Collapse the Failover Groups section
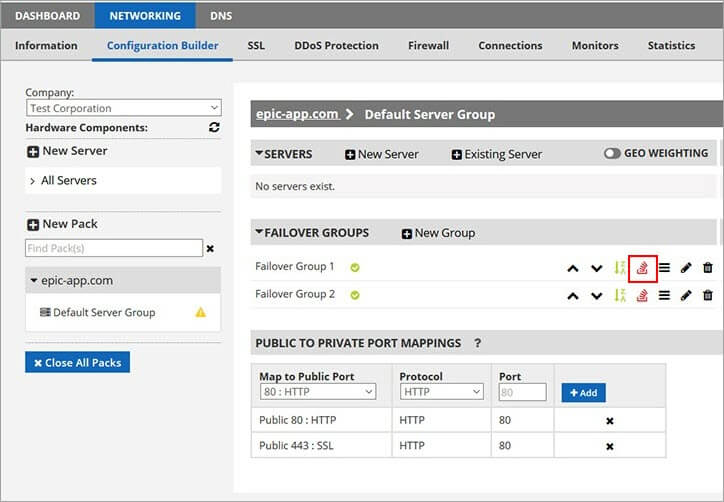 coord(259,233)
